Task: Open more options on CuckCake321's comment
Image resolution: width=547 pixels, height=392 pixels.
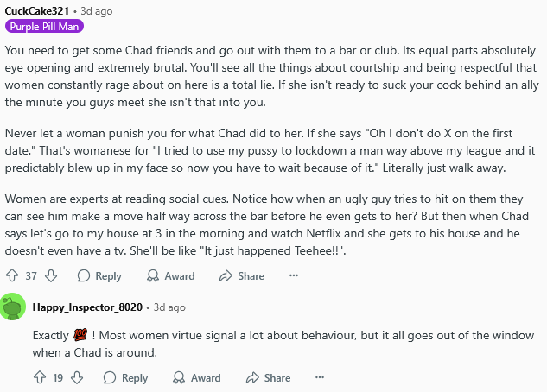Action: tap(294, 276)
